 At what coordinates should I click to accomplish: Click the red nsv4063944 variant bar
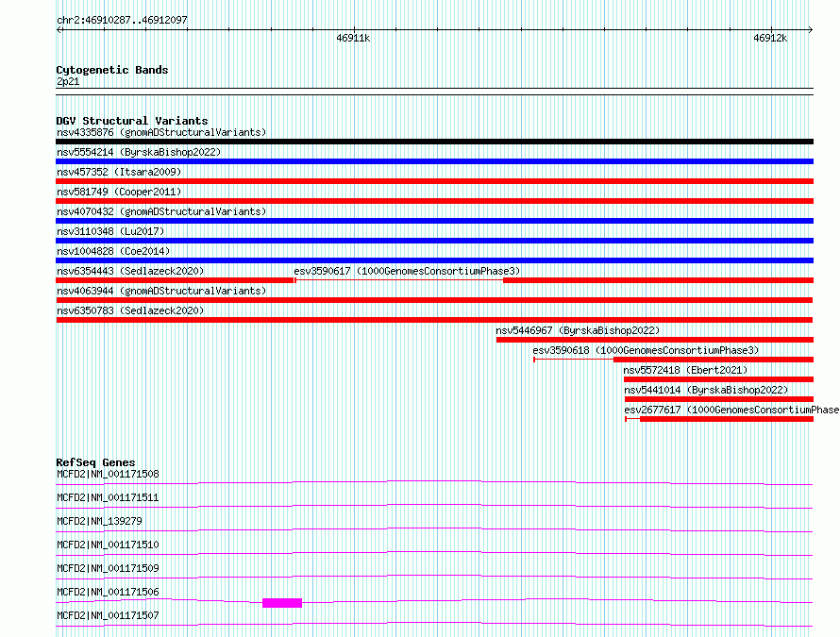click(x=434, y=300)
